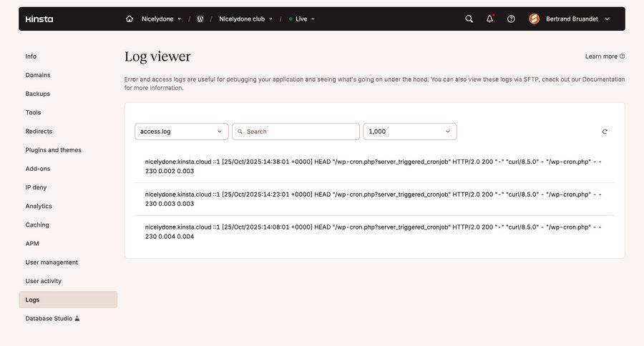Screen dimensions: 644x346
Task: Open the access.log file selector
Action: point(182,132)
